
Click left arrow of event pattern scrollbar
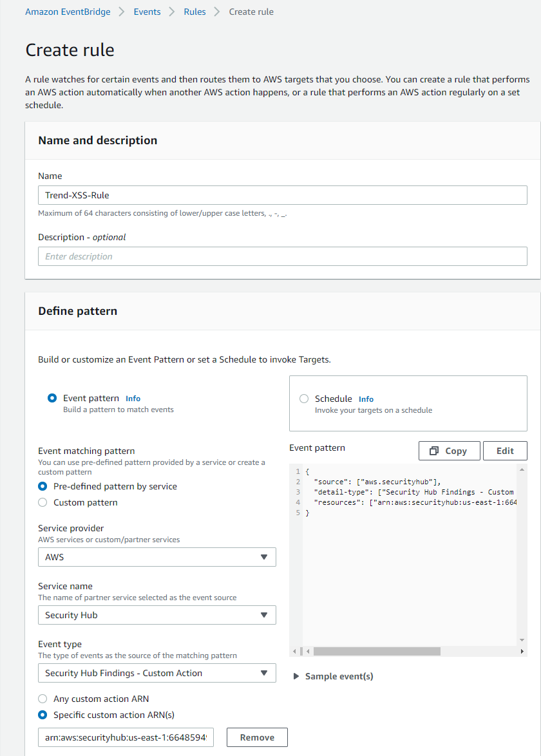pyautogui.click(x=308, y=652)
